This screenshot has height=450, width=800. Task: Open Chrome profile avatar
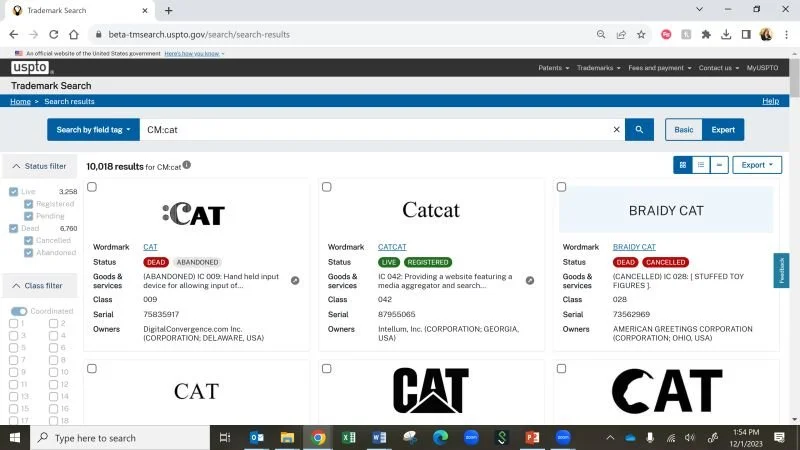click(x=766, y=35)
